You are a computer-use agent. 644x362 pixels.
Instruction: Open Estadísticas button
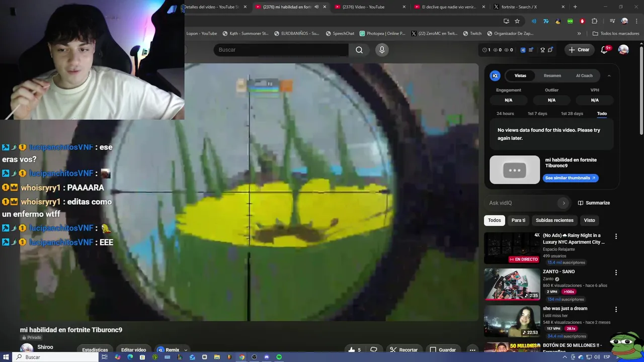[95, 350]
